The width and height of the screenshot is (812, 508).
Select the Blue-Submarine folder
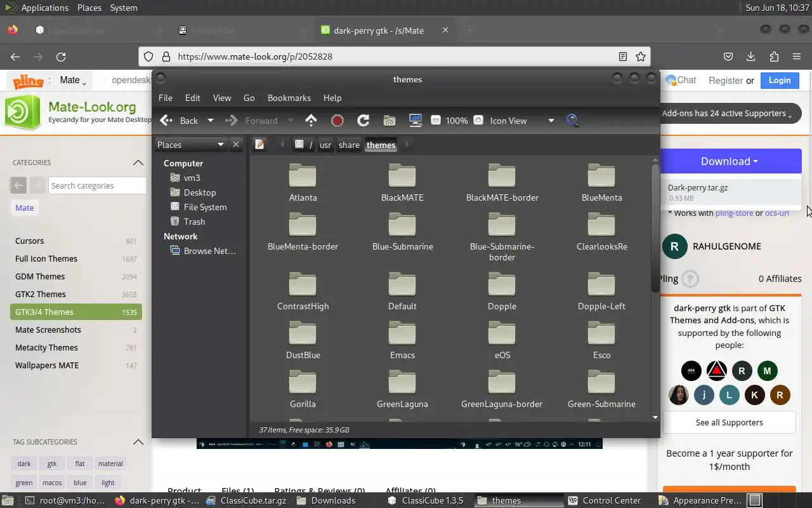pos(402,231)
